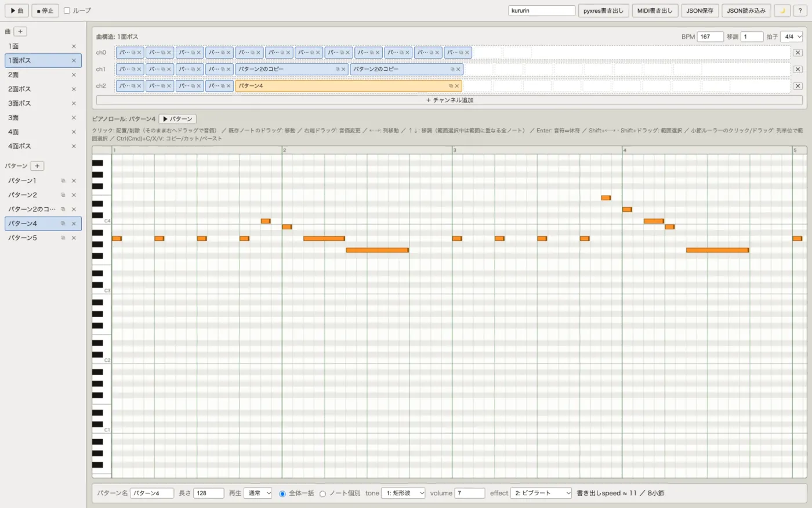Select パターン5 in the pattern list

coord(43,238)
